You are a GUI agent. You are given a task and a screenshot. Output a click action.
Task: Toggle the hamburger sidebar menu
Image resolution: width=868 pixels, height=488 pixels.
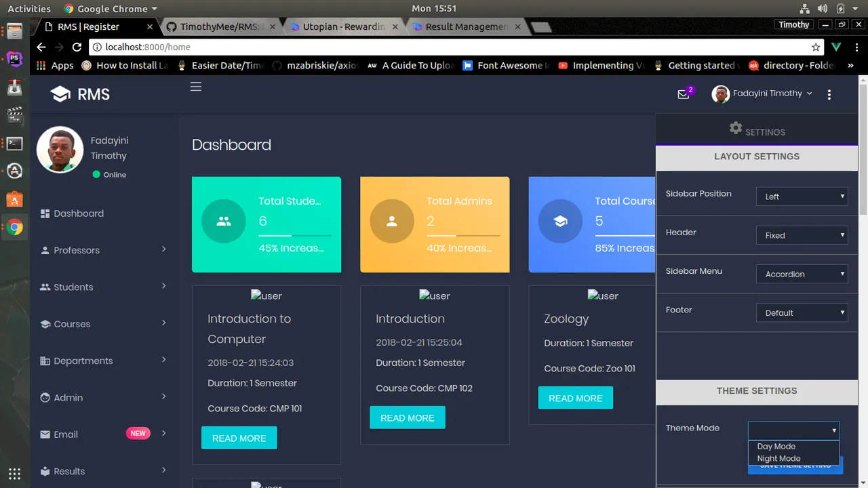point(196,87)
